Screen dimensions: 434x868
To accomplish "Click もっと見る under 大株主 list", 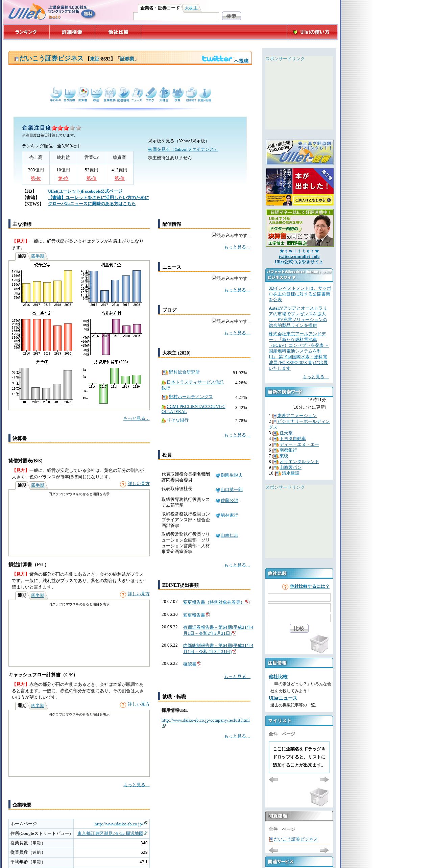I will (237, 435).
